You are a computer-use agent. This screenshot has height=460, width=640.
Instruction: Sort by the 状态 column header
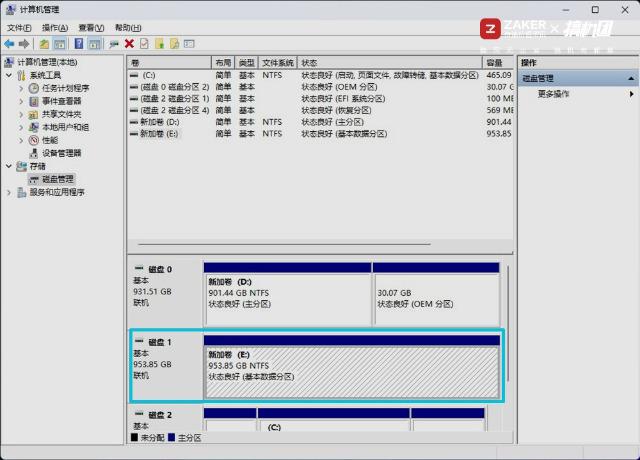pos(390,63)
